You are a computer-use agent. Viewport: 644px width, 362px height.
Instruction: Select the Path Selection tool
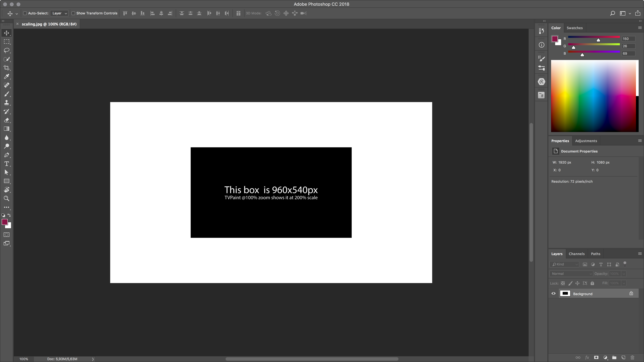(x=7, y=172)
